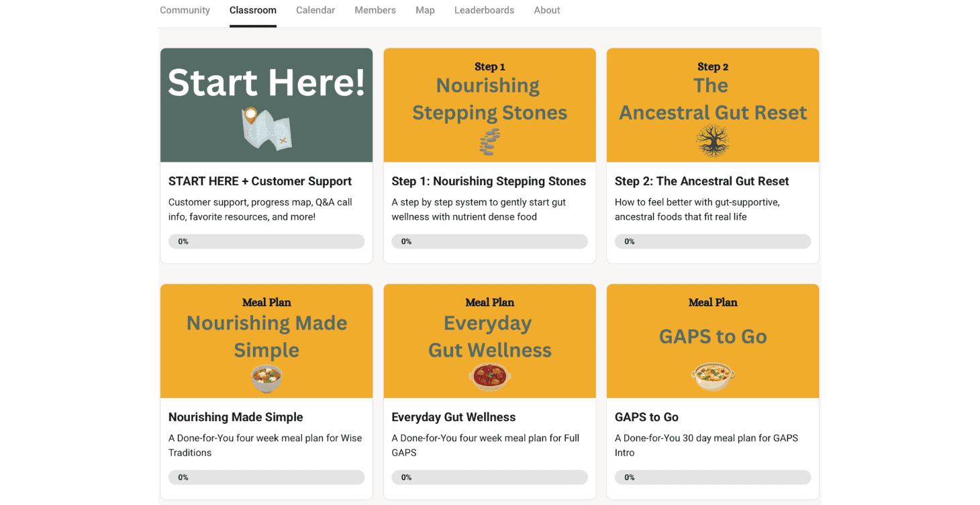Open START HERE + Customer Support course title
This screenshot has height=505, width=980.
click(260, 181)
